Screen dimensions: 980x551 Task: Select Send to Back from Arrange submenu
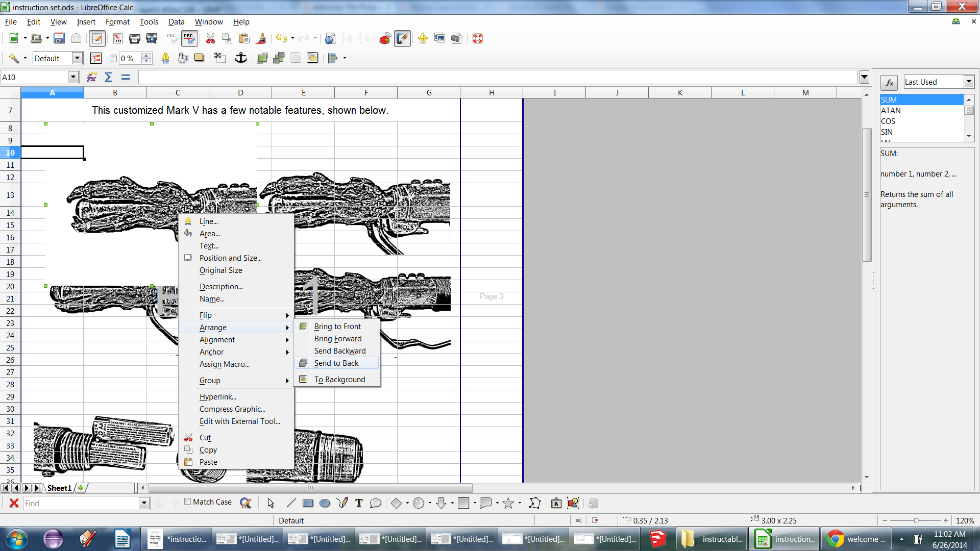(336, 363)
